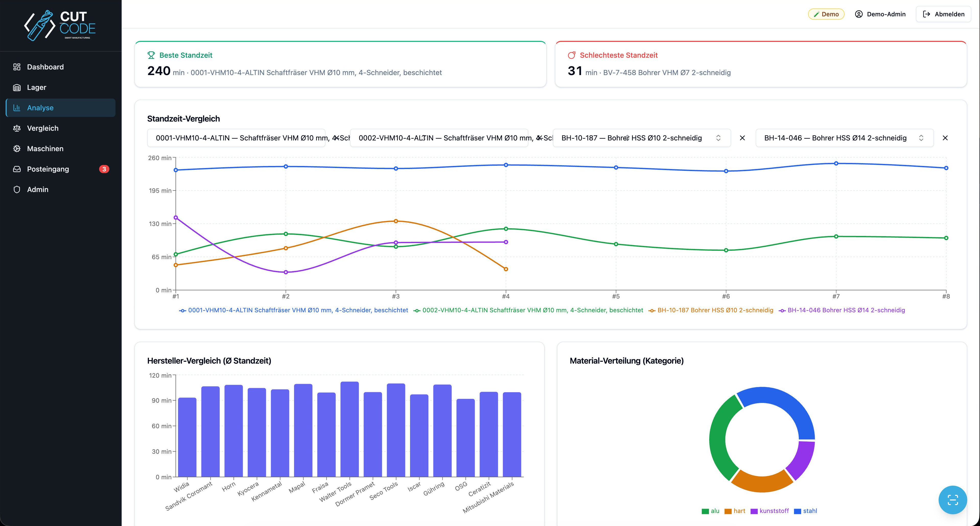Screen dimensions: 980x526
Task: Click the green 0002-VHM10-4-ALTIN legend entry
Action: tap(528, 310)
